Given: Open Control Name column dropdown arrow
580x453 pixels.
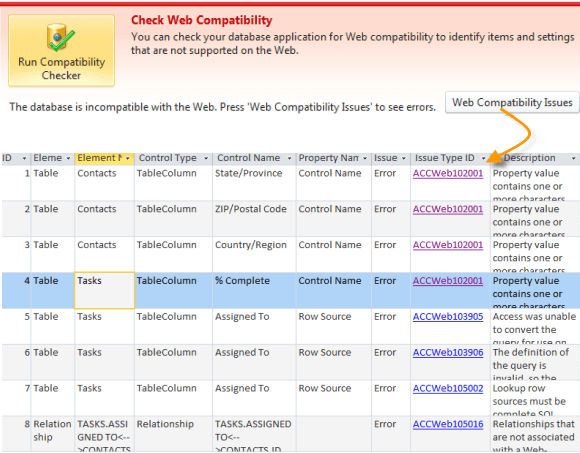Looking at the screenshot, I should click(x=290, y=158).
